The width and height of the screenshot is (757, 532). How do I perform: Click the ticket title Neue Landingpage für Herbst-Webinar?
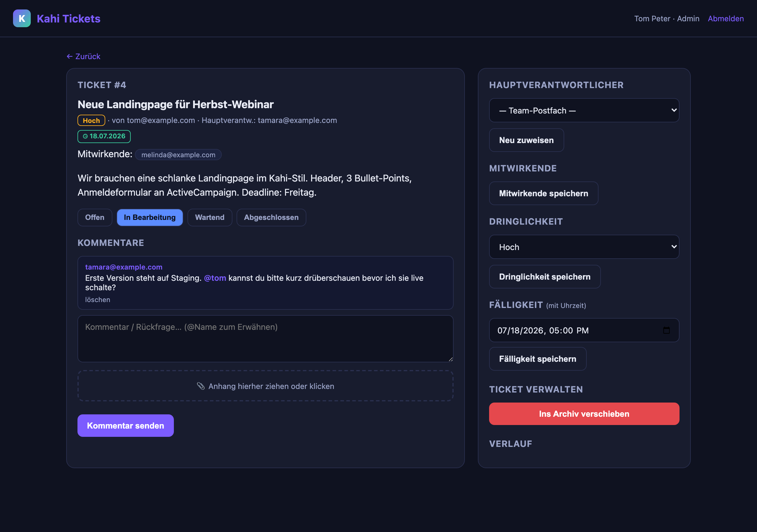176,105
